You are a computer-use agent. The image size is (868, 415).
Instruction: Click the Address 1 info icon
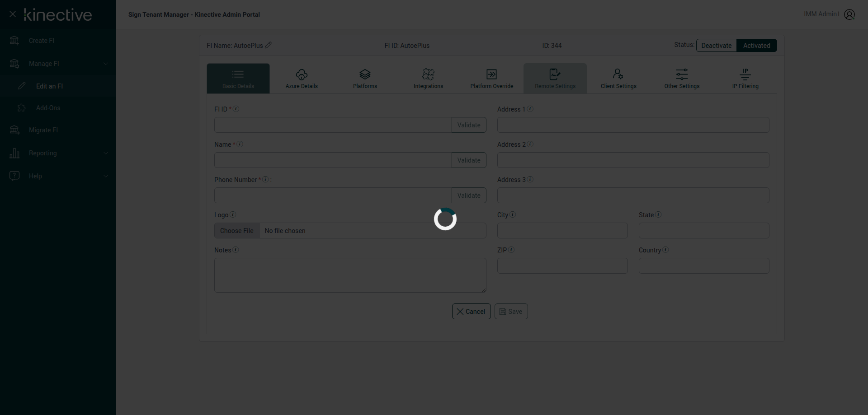tap(530, 109)
